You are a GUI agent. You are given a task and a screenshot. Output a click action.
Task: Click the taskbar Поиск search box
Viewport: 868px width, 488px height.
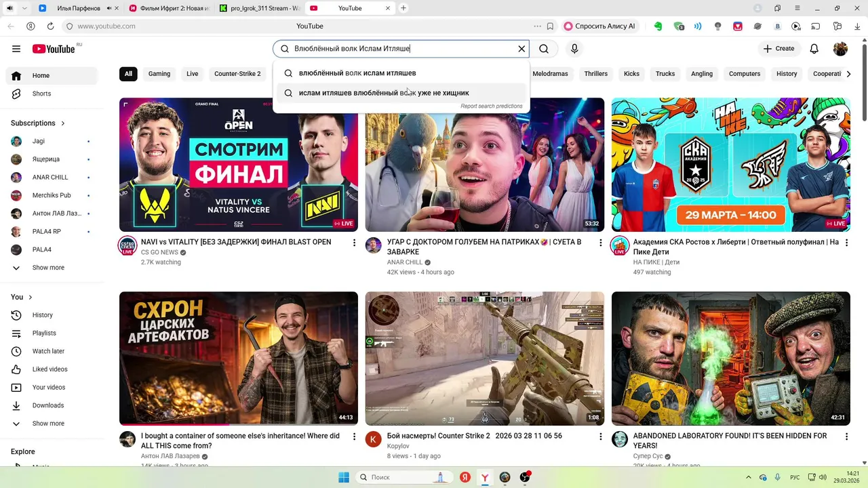[404, 477]
